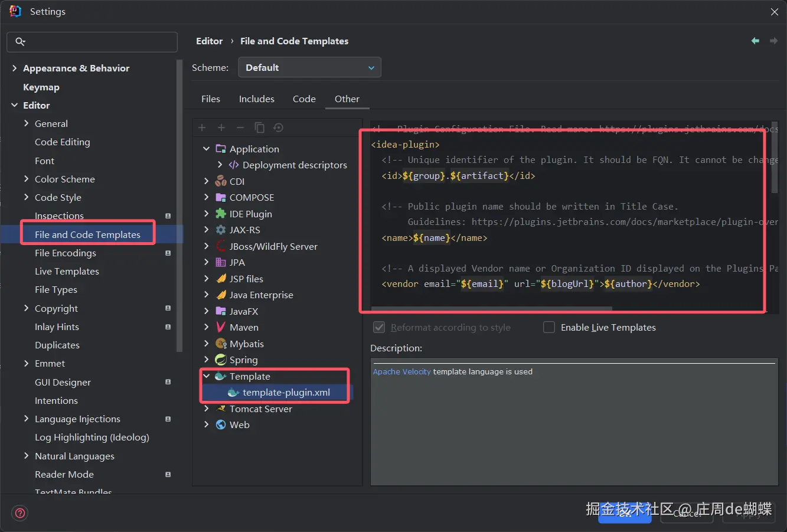
Task: Click the search magnifier icon
Action: click(20, 41)
